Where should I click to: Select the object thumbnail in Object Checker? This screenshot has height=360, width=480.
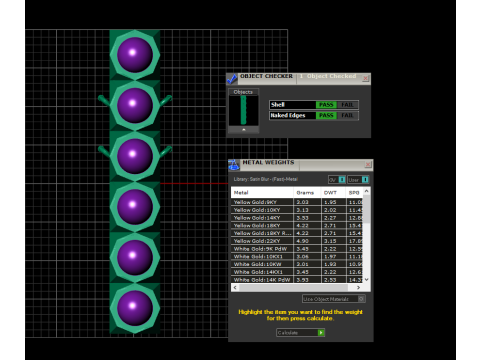pos(244,110)
